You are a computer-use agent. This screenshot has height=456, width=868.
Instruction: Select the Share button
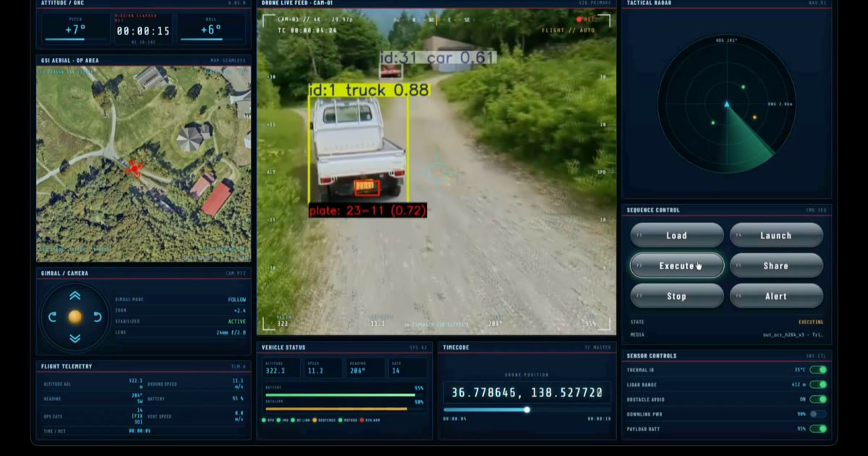pos(776,266)
